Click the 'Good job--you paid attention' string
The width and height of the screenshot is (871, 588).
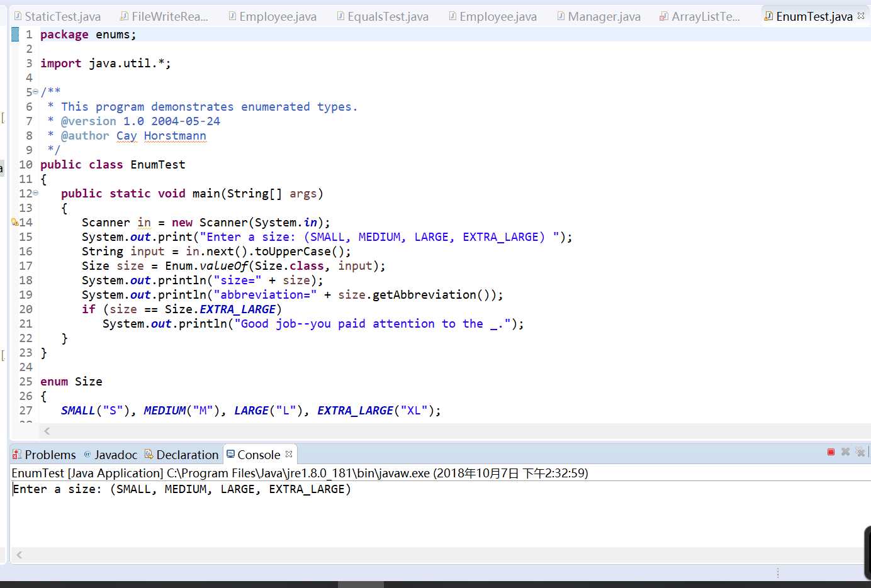coord(373,324)
